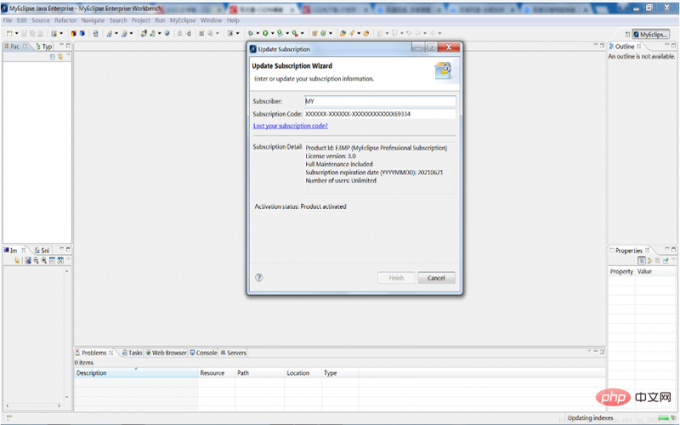Click Collapse All in Package Explorer toolbar

(x=52, y=57)
